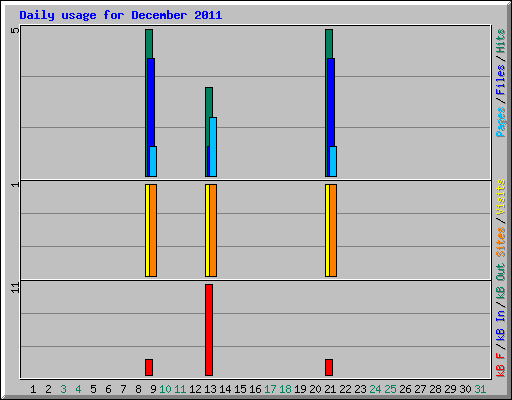Click the y-axis value '11' in bottom chart
512x400 pixels.
pyautogui.click(x=15, y=288)
